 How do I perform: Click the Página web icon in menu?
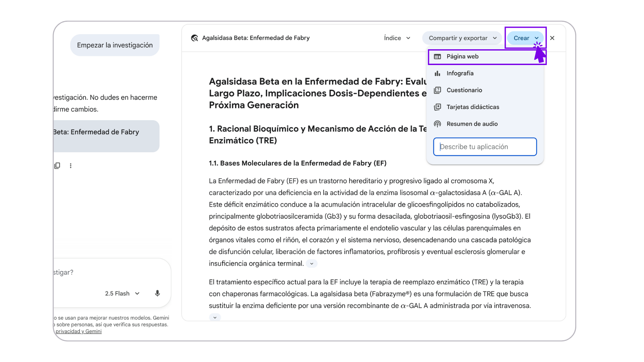(x=437, y=57)
